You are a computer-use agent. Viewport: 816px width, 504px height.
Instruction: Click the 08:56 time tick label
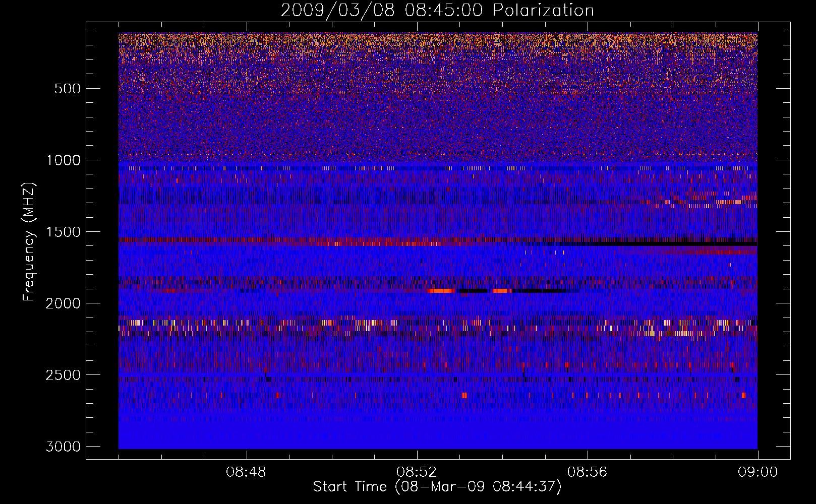point(587,472)
